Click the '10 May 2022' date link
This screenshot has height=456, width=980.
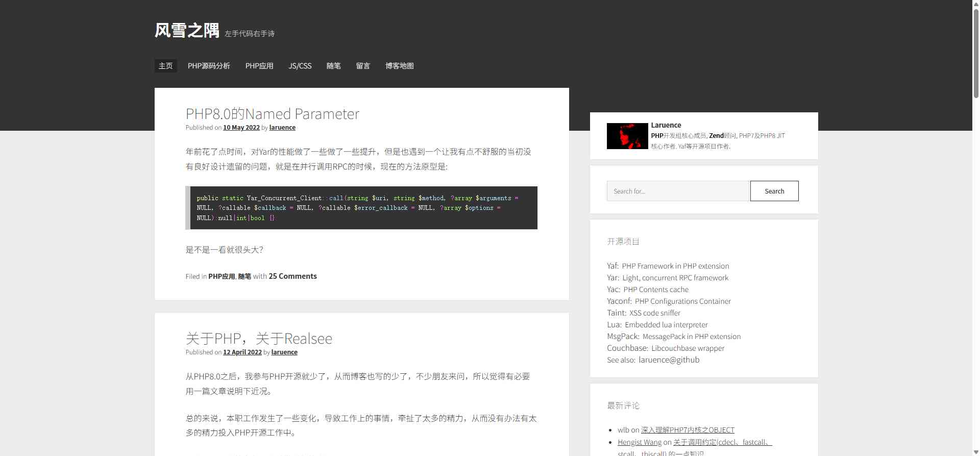pyautogui.click(x=241, y=128)
